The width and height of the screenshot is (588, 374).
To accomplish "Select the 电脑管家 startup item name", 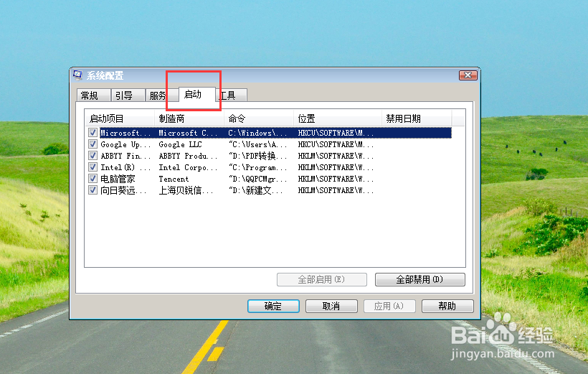I will (118, 179).
